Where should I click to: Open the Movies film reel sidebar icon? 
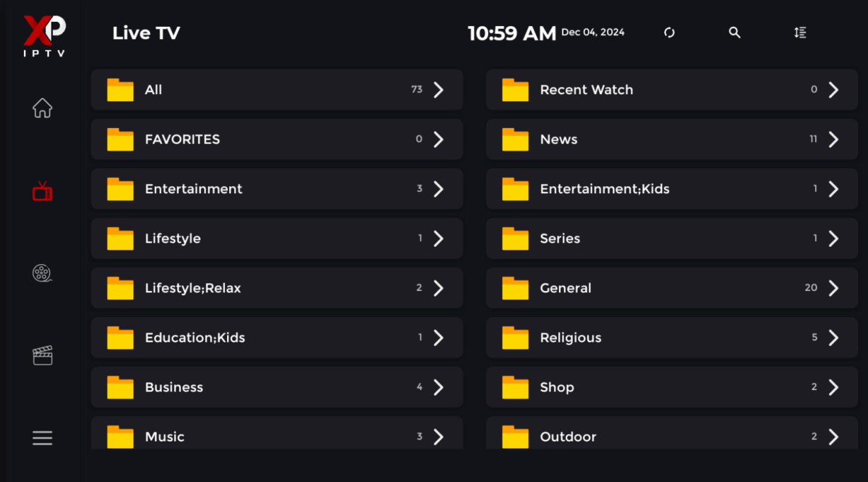tap(42, 273)
